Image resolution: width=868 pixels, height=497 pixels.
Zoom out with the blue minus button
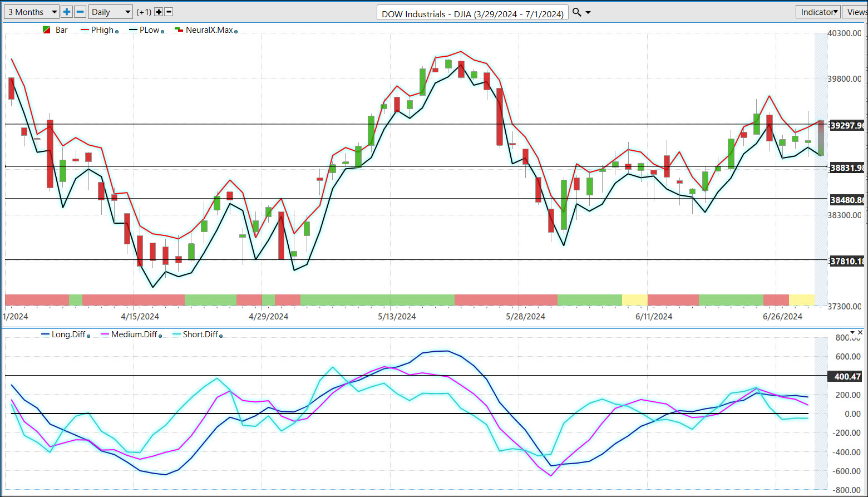(80, 12)
